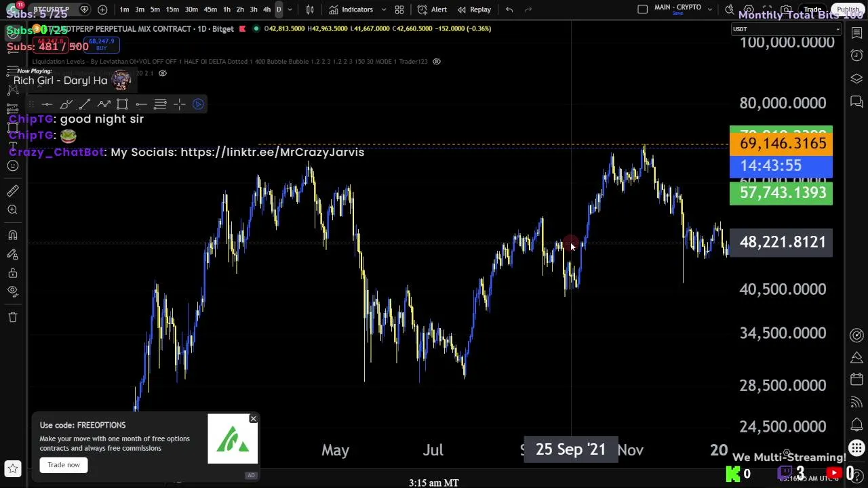
Task: Select fib retracement lines in favorites toolbar
Action: pyautogui.click(x=160, y=104)
